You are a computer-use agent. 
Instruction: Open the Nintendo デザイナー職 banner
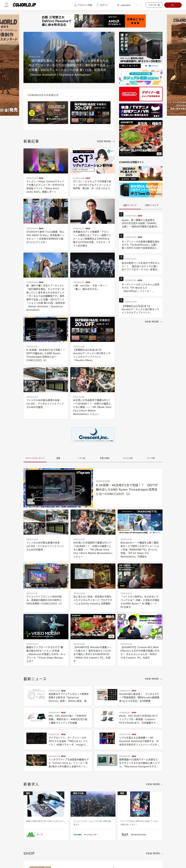pos(141,94)
